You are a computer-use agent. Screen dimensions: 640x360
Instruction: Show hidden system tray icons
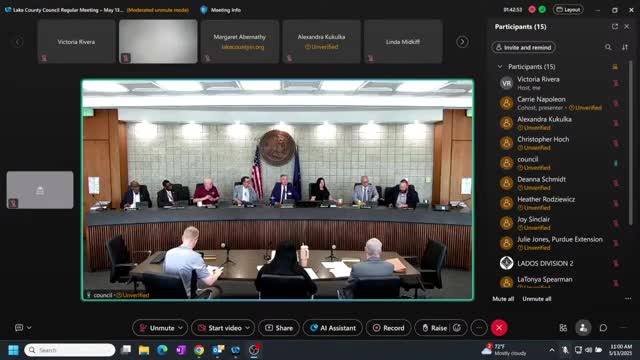pyautogui.click(x=552, y=350)
